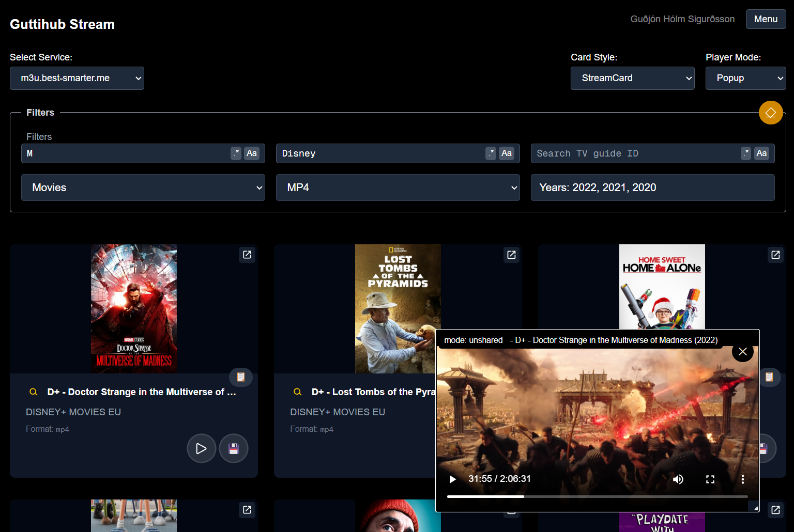Click the Lost Tombs of the Pyramids poster
This screenshot has height=532, width=794.
click(x=398, y=309)
